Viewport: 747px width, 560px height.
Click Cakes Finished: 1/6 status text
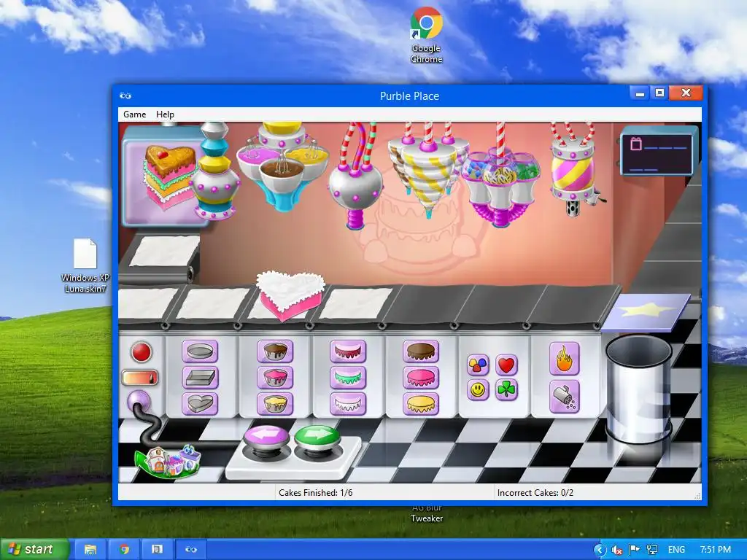click(315, 493)
